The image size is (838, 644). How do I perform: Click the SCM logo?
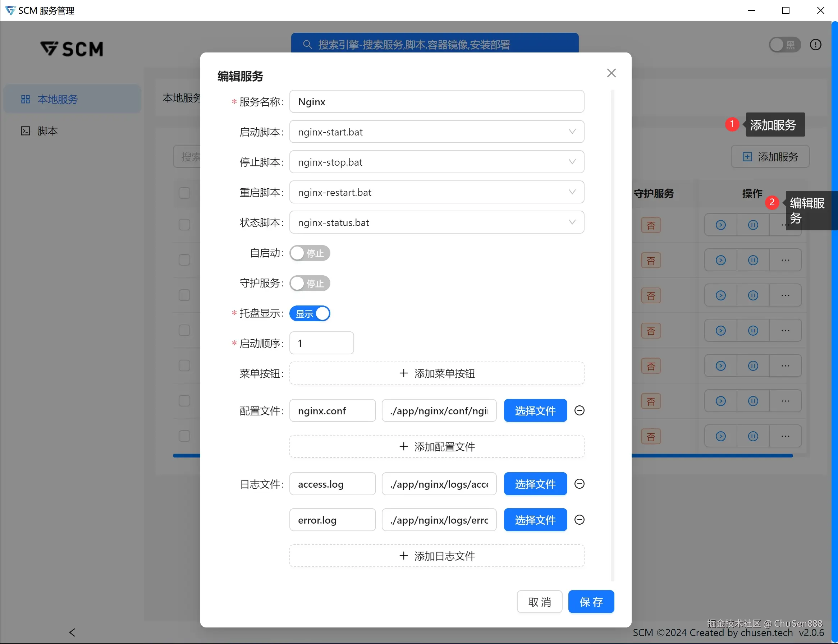coord(72,49)
